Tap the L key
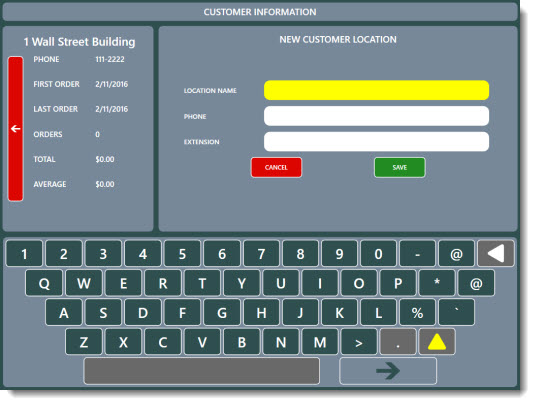 pos(379,313)
